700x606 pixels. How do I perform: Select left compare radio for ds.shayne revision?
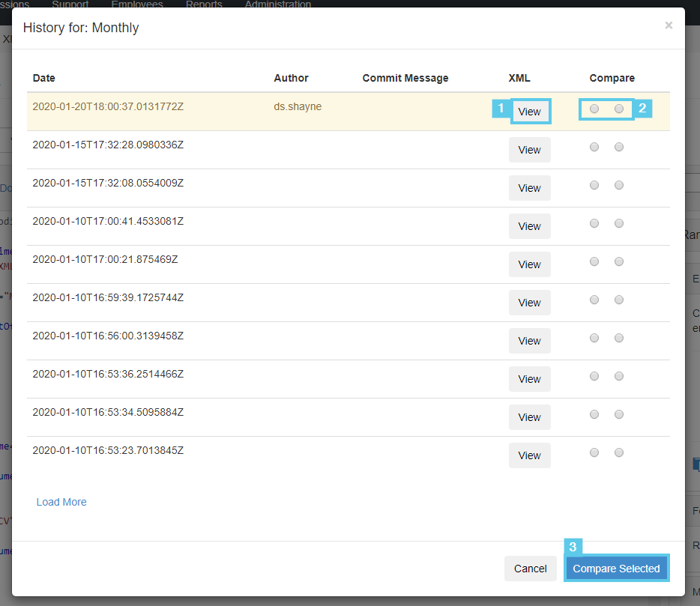[594, 109]
